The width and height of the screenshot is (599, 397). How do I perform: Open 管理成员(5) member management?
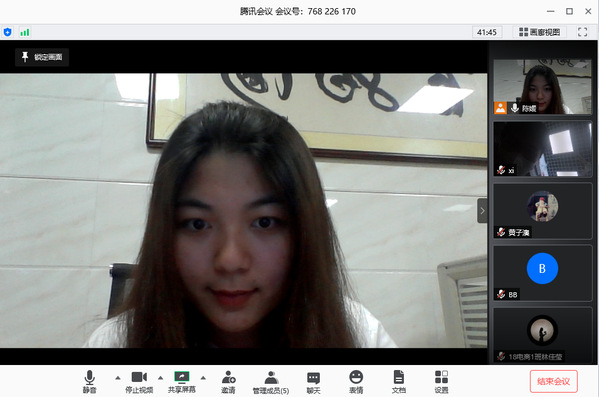pyautogui.click(x=271, y=382)
